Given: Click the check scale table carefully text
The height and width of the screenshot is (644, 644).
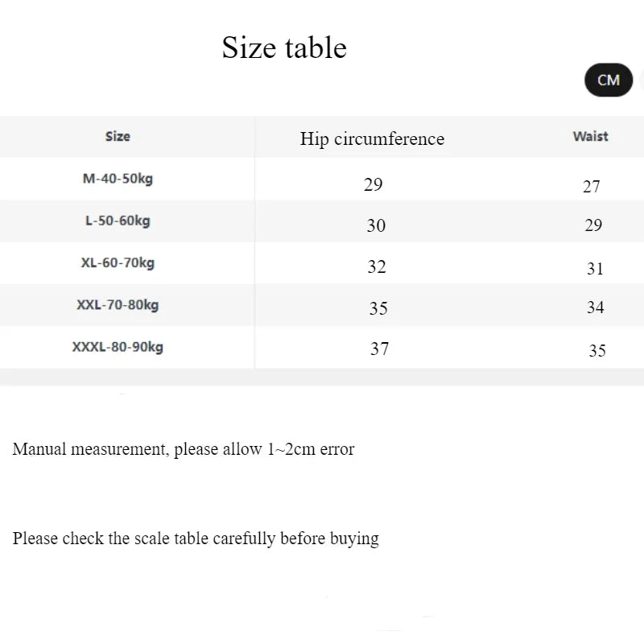Looking at the screenshot, I should pos(196,539).
